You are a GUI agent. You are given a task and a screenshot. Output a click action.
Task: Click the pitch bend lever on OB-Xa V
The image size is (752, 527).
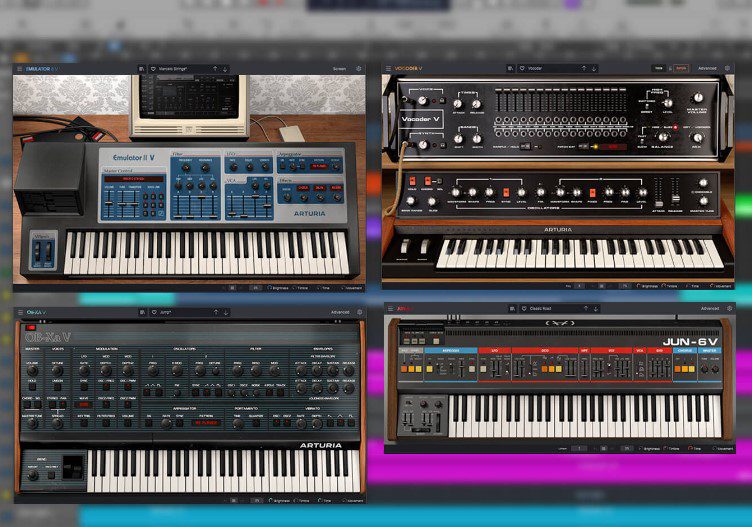73,468
